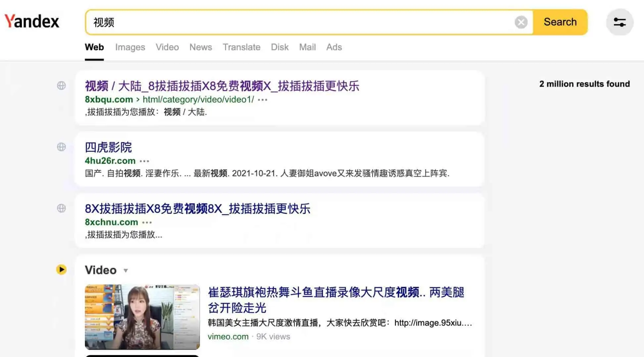Click globe icon beside 8xbqu.com result
Viewport: 644px width, 357px height.
pyautogui.click(x=61, y=86)
